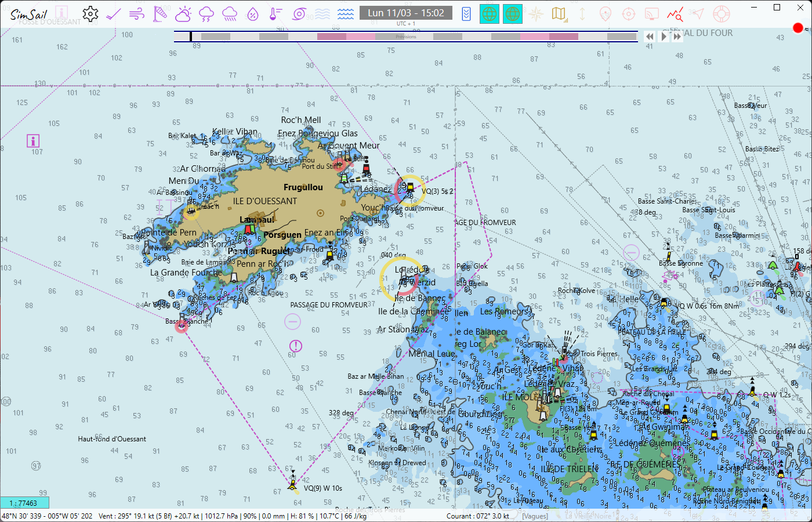The height and width of the screenshot is (522, 812).
Task: Display the thunderstorm layer
Action: click(206, 14)
